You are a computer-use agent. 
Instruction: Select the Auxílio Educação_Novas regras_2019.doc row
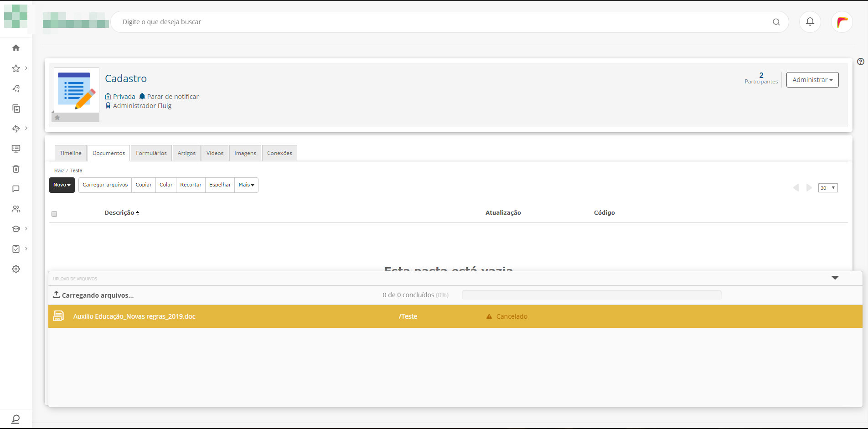pyautogui.click(x=455, y=316)
